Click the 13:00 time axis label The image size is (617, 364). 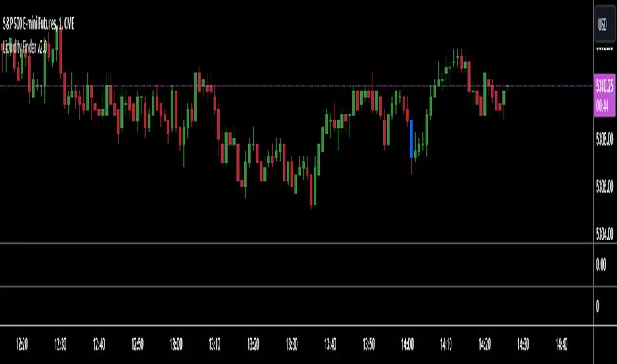176,345
